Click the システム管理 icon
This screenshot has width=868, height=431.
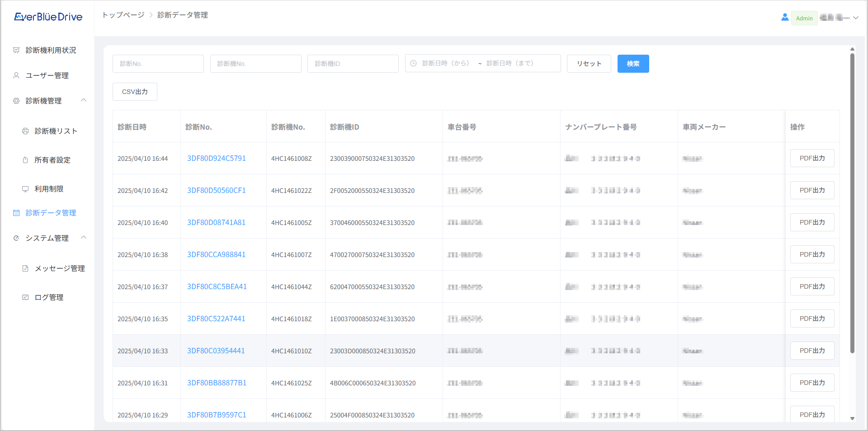click(x=16, y=238)
